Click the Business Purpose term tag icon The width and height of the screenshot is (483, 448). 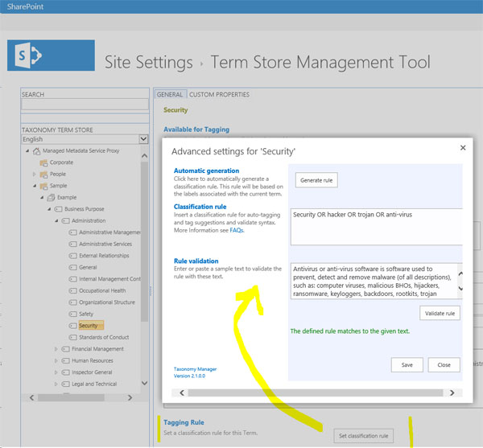[x=58, y=209]
